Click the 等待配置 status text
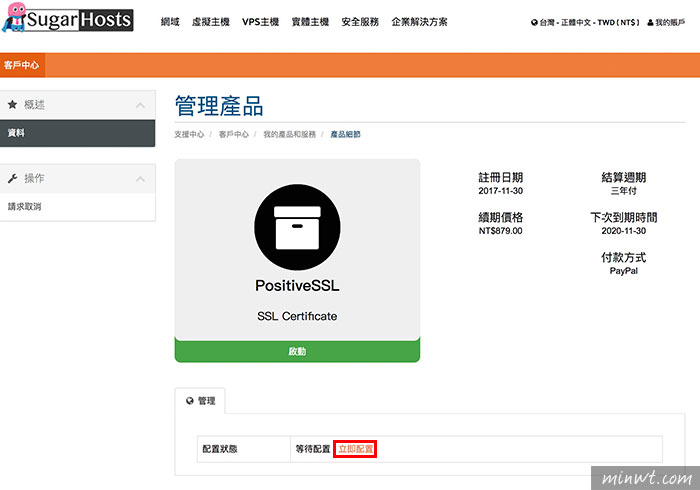Screen dimensions: 700x490 tap(312, 449)
